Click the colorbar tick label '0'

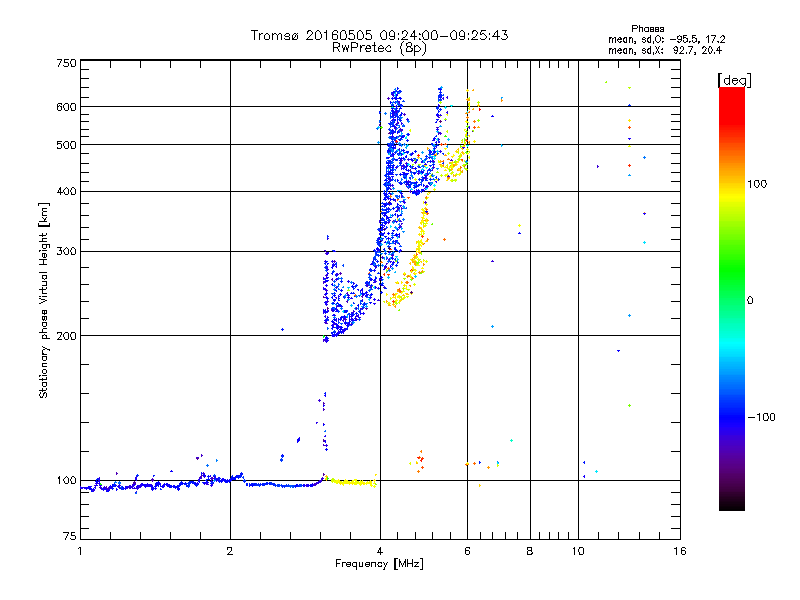click(x=750, y=300)
